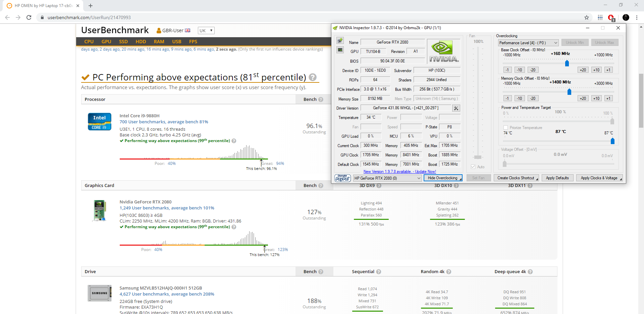
Task: Open the GPU tab in UserBenchmark
Action: tap(106, 42)
